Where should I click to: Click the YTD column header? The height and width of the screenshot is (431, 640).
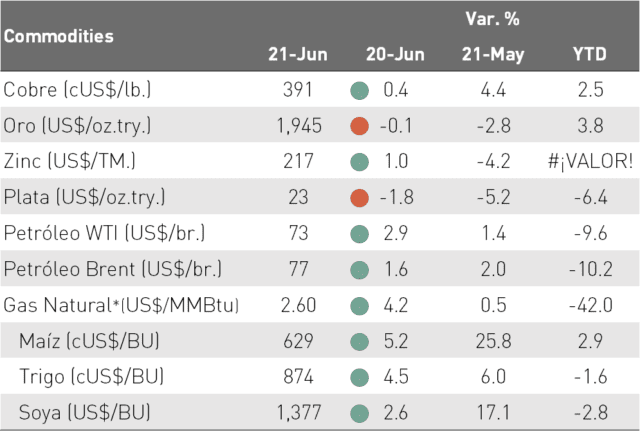[x=590, y=54]
